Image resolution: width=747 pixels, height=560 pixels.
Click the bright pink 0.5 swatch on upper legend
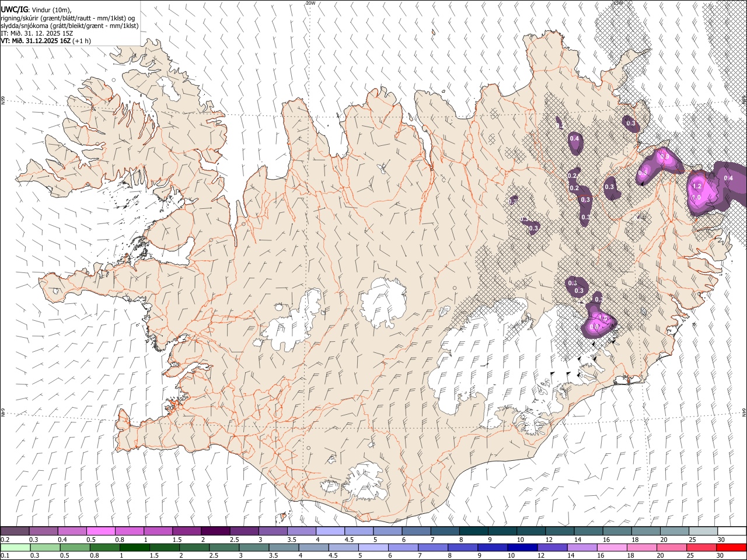coord(100,531)
